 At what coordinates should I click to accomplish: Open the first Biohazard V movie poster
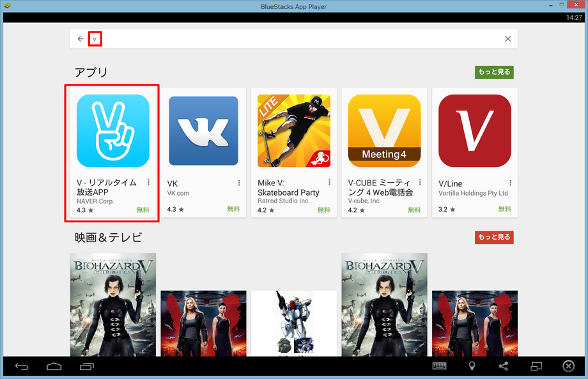[x=112, y=304]
